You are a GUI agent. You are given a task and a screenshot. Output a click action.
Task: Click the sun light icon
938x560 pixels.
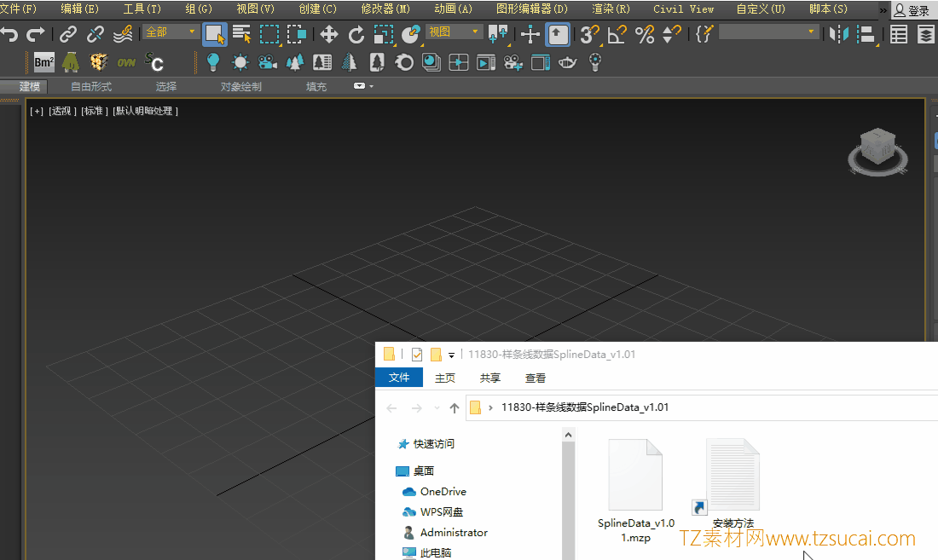[x=240, y=62]
